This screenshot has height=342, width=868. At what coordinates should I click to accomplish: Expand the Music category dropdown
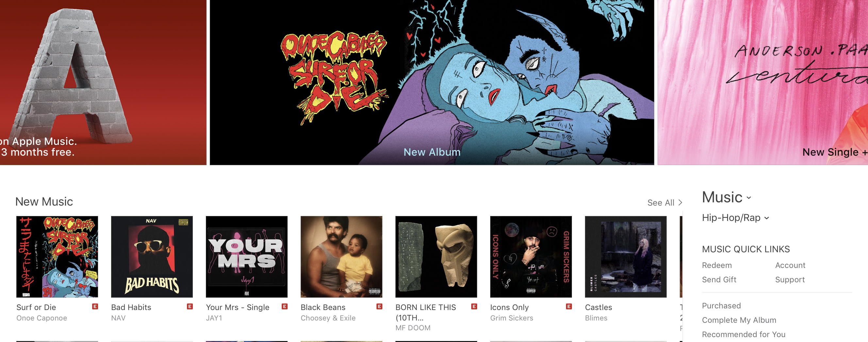pos(726,197)
